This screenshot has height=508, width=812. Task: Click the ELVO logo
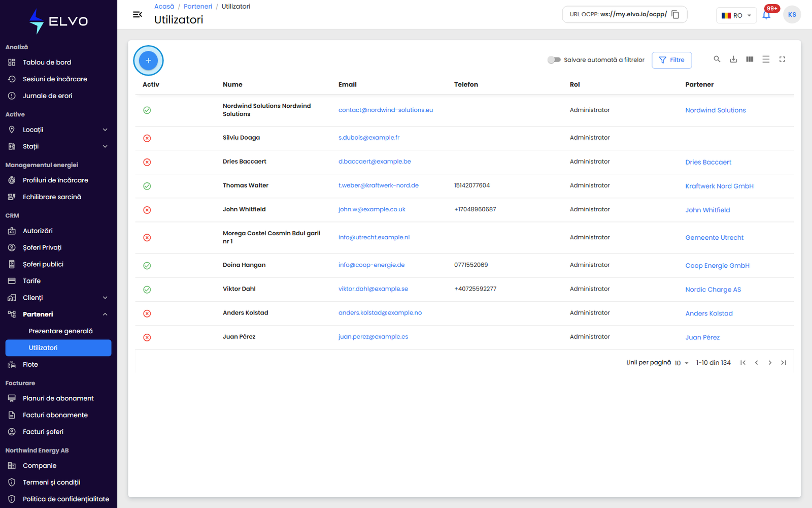coord(58,21)
